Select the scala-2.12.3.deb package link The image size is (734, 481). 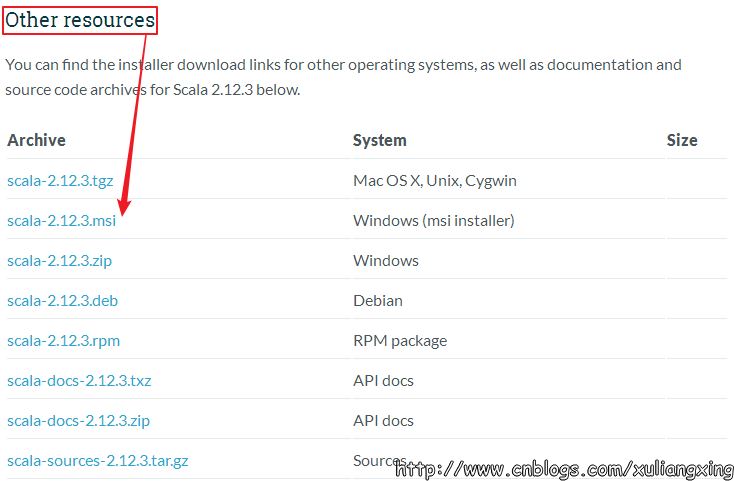point(62,301)
